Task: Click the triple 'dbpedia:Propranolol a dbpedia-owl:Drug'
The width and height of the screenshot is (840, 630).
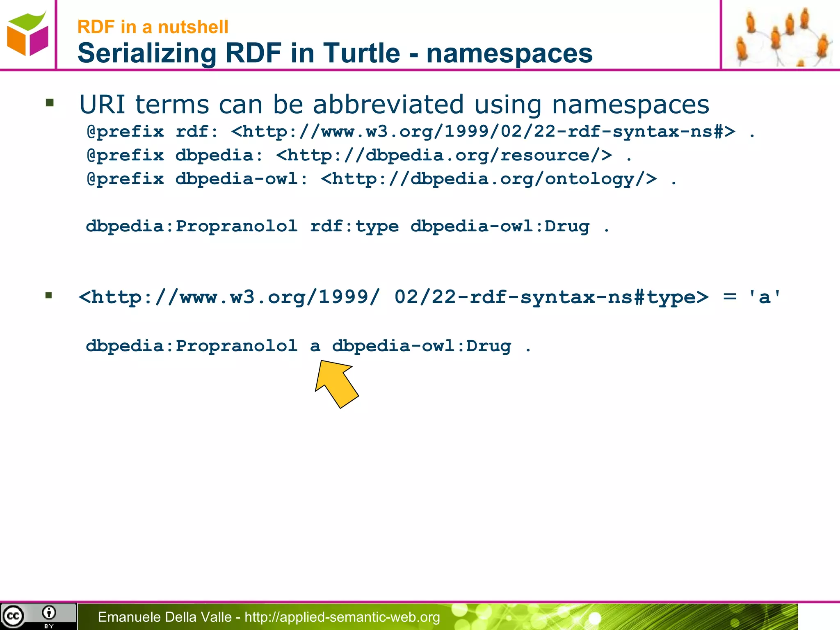Action: click(308, 346)
